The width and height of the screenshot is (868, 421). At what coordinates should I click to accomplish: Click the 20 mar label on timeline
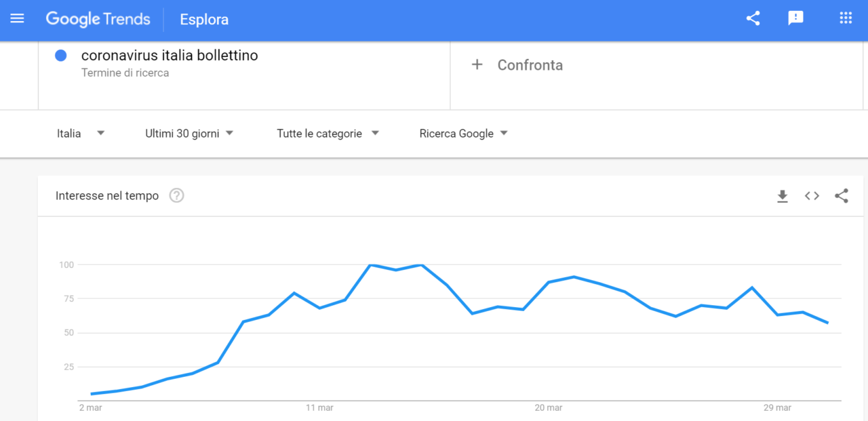click(x=549, y=407)
